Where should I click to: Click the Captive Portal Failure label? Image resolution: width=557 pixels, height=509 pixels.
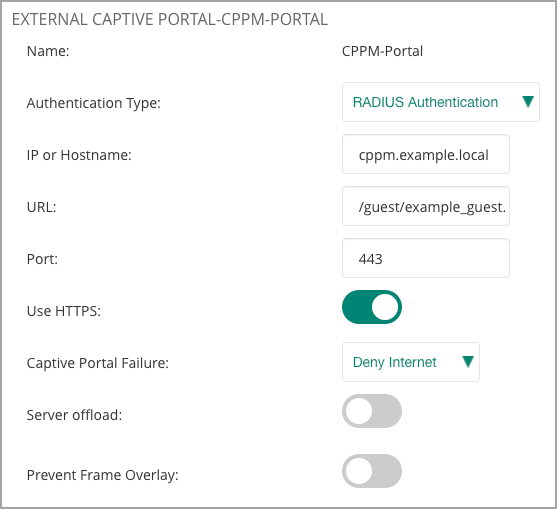click(98, 363)
